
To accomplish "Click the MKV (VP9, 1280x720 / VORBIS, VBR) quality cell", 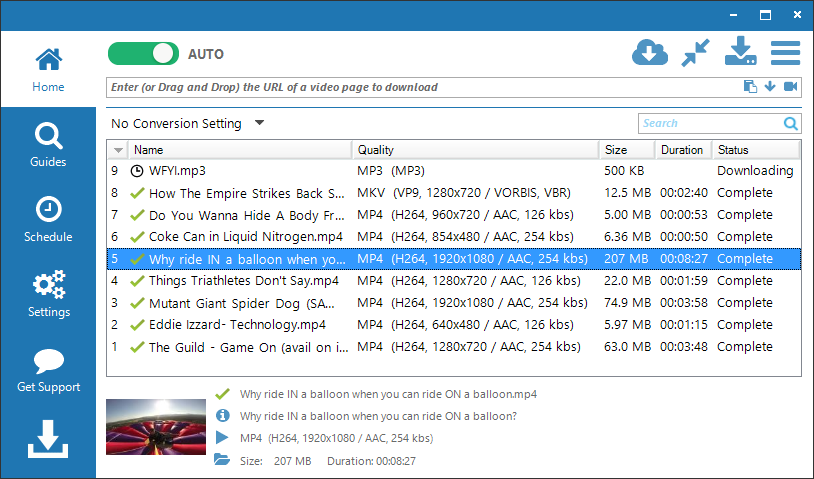I will (x=464, y=193).
